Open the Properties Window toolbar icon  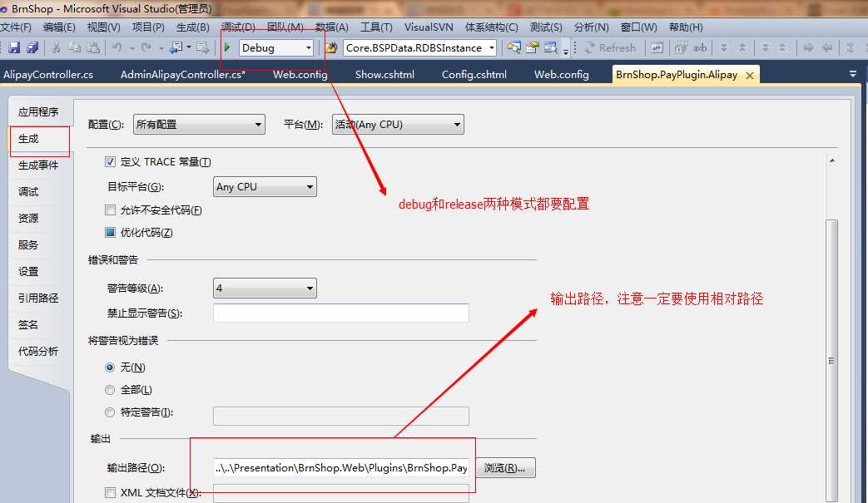point(532,47)
